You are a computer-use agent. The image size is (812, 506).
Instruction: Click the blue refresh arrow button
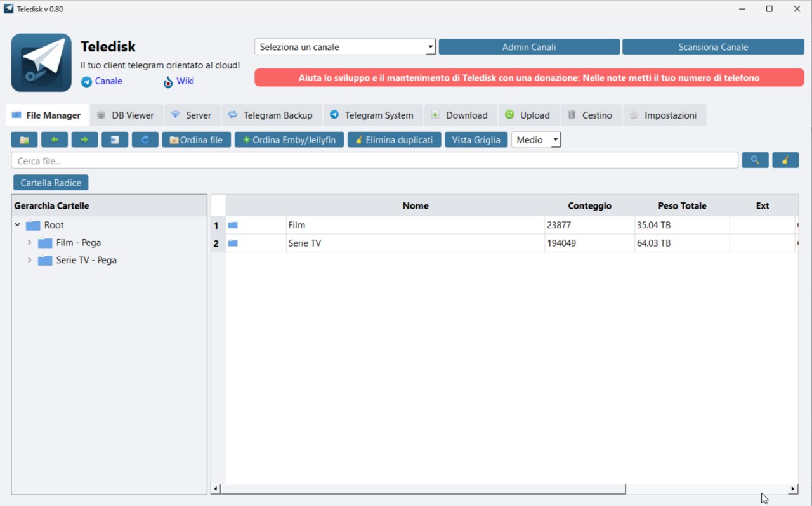click(145, 139)
